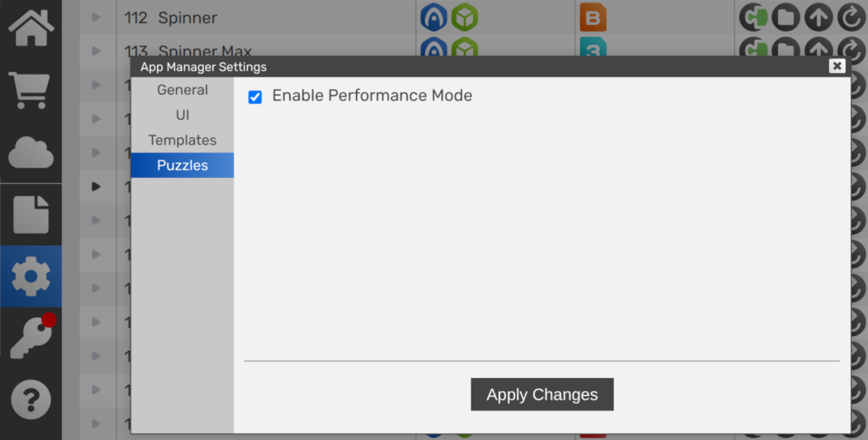868x440 pixels.
Task: Disable the Enable Performance Mode checkbox
Action: 255,97
